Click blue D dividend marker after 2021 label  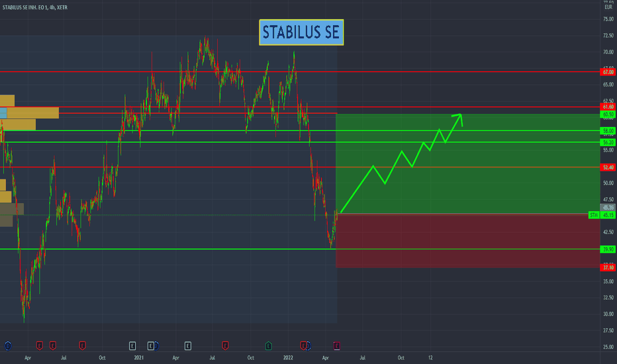(x=157, y=346)
